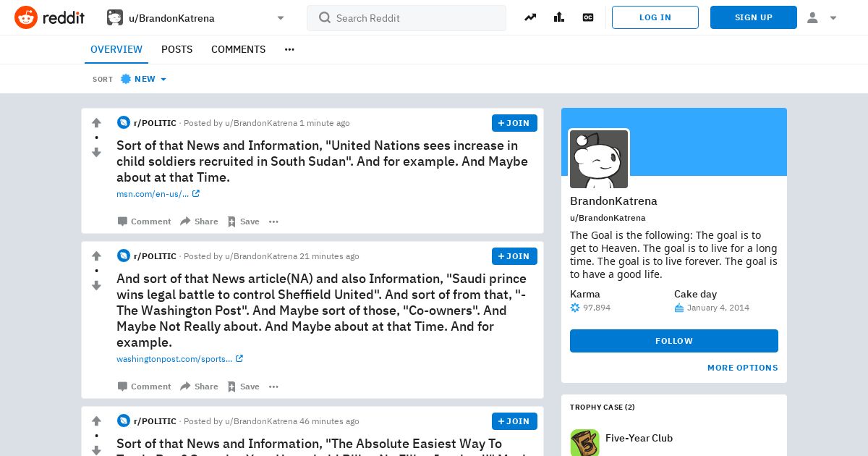Join r/POLITIC from the South Sudan post
The width and height of the screenshot is (868, 456).
[x=514, y=123]
